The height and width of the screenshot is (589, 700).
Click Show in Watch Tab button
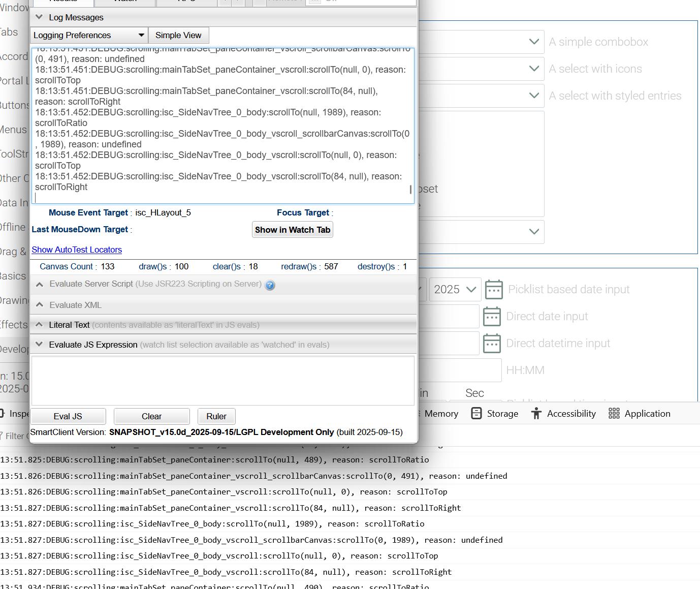click(x=293, y=230)
